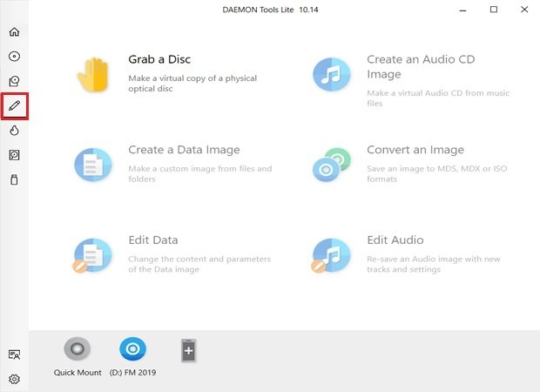Click 'Make a virtual Audio CD from music files' text
Image resolution: width=540 pixels, height=392 pixels.
click(438, 98)
